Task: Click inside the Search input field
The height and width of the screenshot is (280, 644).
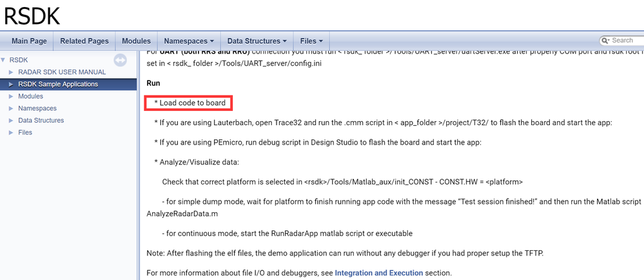Action: click(x=625, y=41)
